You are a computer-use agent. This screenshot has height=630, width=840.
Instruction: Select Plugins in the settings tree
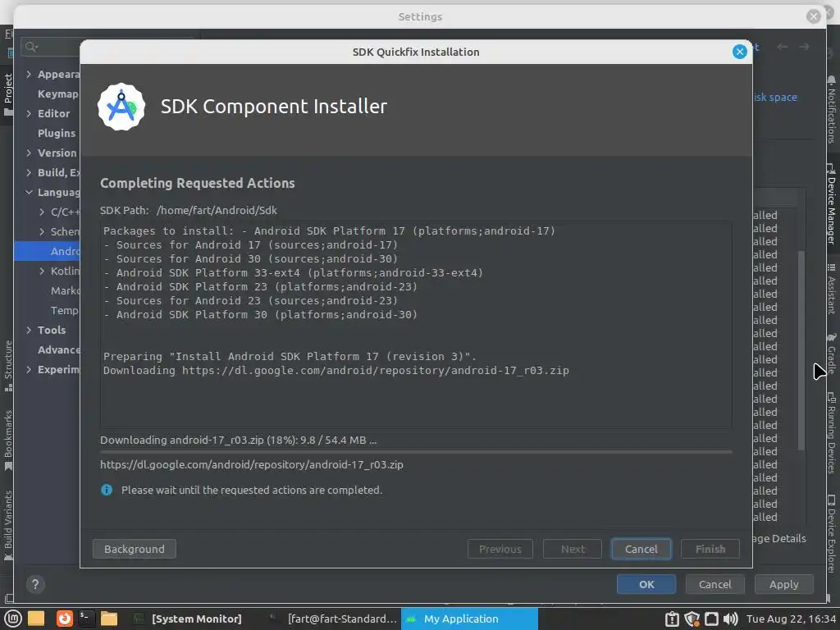pyautogui.click(x=57, y=133)
